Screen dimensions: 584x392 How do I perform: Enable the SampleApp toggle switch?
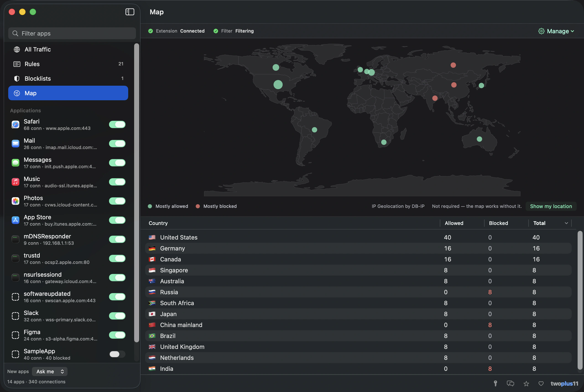pyautogui.click(x=117, y=354)
